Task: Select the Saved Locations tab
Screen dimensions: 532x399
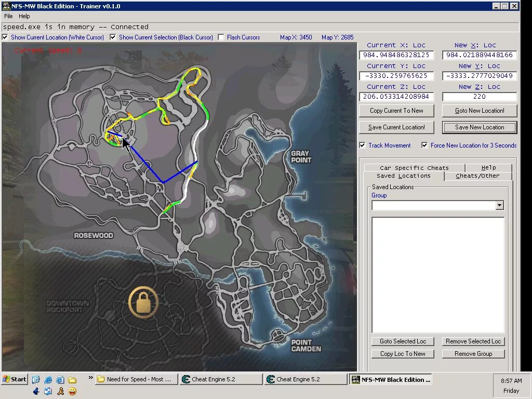Action: (403, 176)
